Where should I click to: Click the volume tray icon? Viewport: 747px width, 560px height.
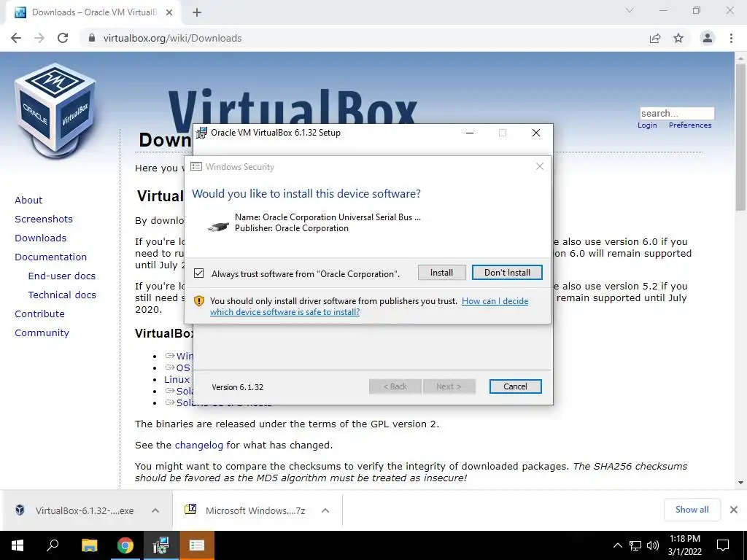653,545
